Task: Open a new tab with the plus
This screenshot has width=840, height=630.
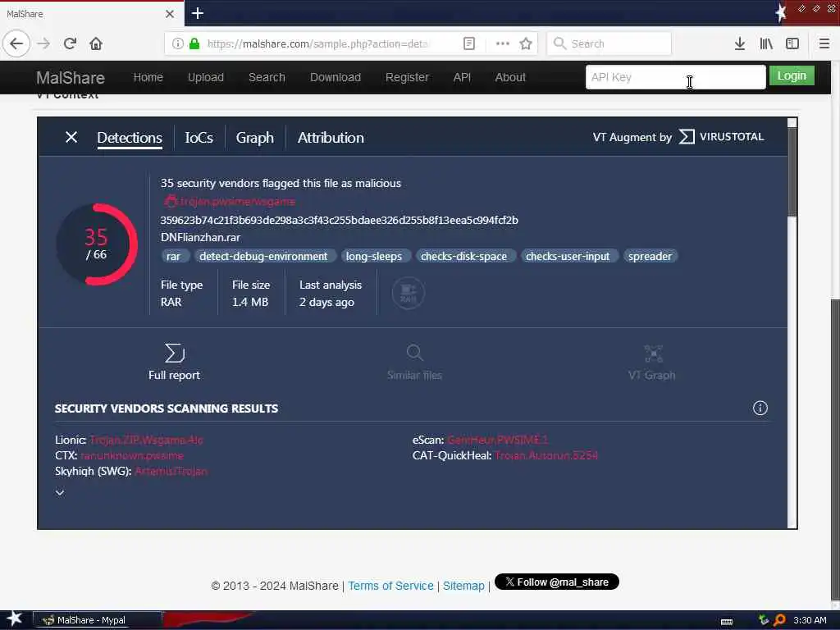Action: [x=197, y=13]
